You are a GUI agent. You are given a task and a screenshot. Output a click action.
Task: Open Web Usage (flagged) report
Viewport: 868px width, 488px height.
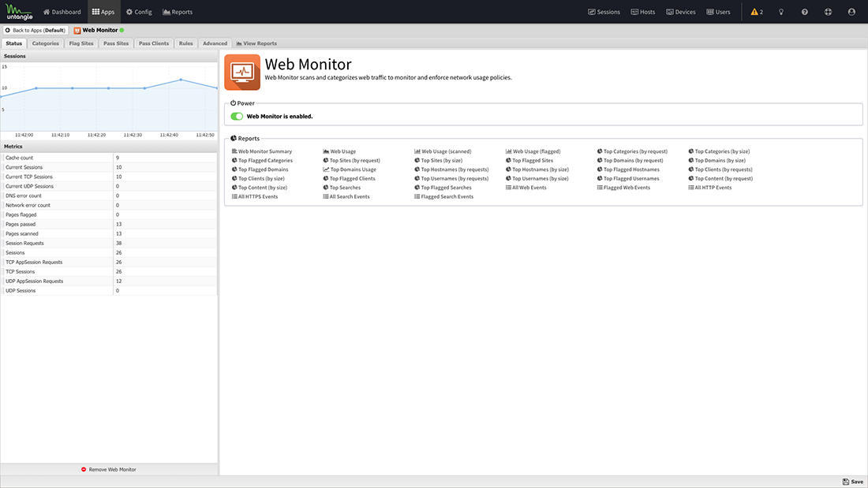coord(533,151)
